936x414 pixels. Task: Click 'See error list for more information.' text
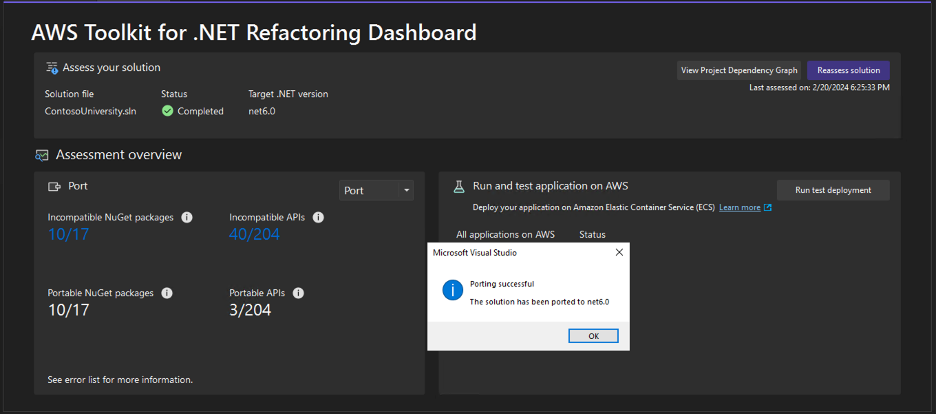120,379
